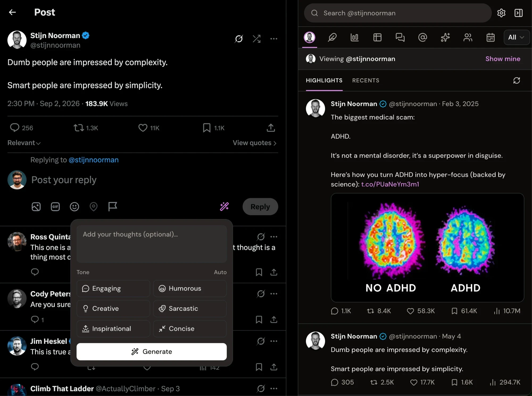Add an image to the reply
The image size is (532, 396).
(x=36, y=207)
